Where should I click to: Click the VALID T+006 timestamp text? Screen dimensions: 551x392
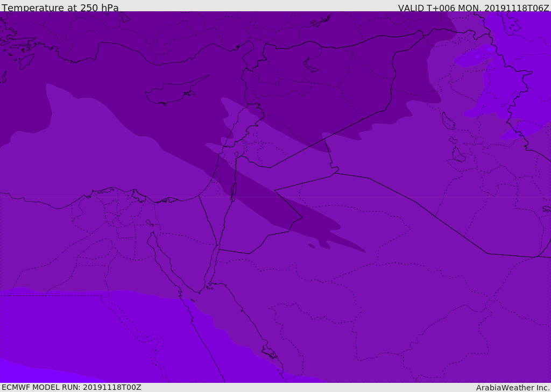tap(473, 8)
